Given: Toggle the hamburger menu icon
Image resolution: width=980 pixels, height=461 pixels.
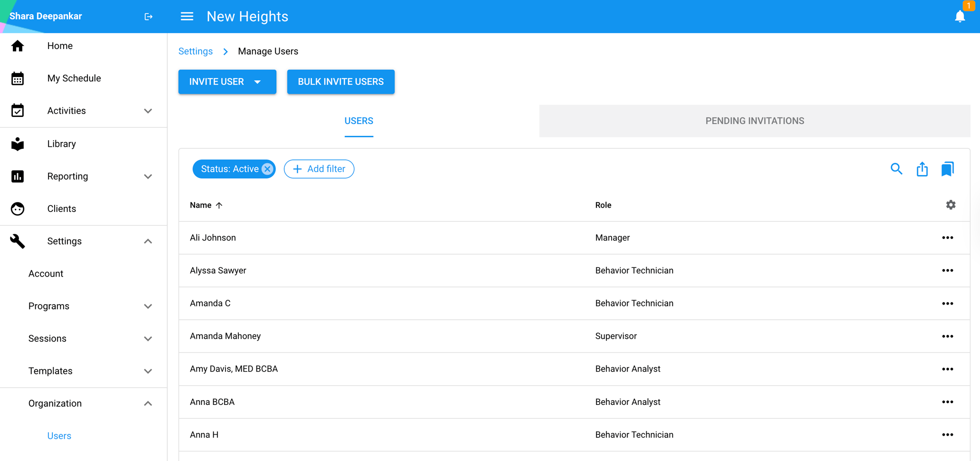Looking at the screenshot, I should point(187,17).
